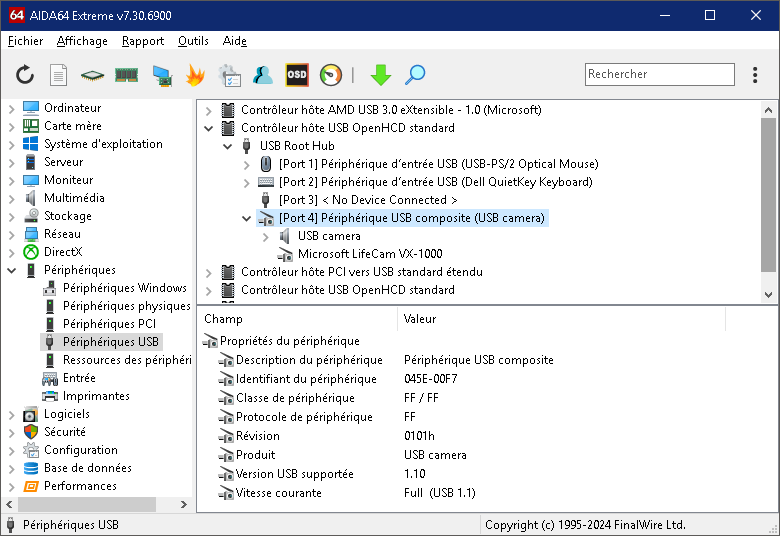The image size is (780, 536).
Task: Expand the Multimédia tree node
Action: pos(11,198)
